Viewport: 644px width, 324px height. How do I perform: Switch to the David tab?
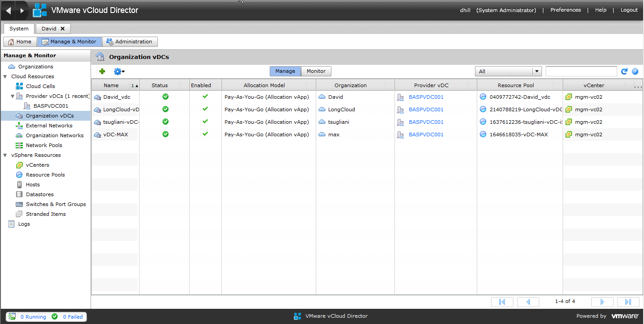(49, 29)
